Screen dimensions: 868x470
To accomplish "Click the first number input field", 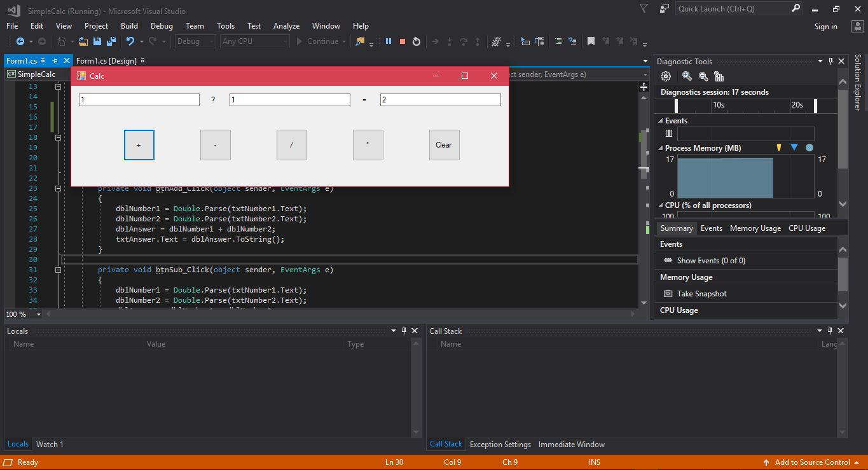I will (139, 100).
